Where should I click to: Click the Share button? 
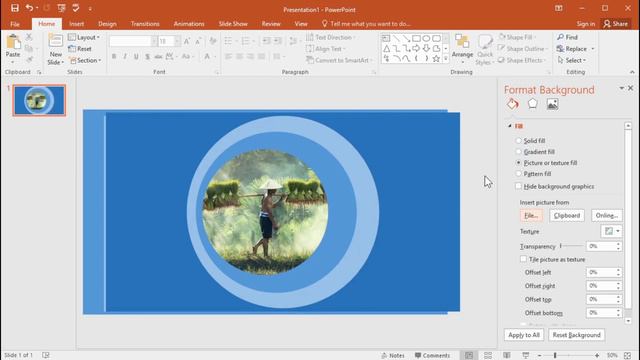[x=616, y=24]
